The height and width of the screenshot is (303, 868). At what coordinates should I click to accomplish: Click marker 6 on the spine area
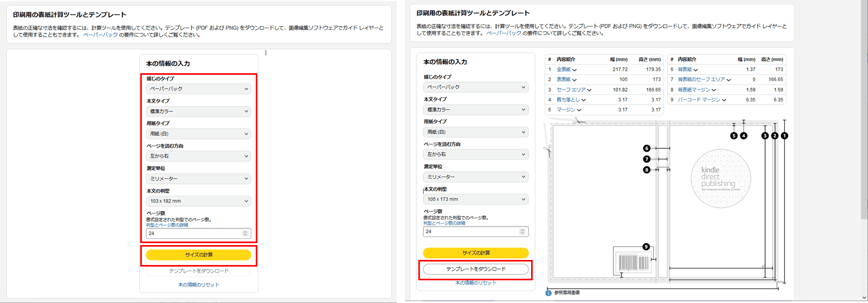647,148
